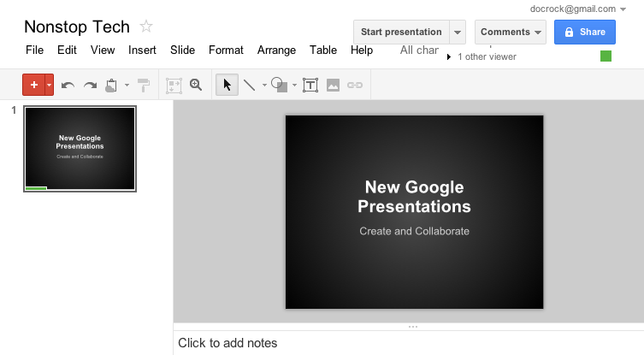The width and height of the screenshot is (644, 355).
Task: Redo the last action
Action: pyautogui.click(x=90, y=85)
